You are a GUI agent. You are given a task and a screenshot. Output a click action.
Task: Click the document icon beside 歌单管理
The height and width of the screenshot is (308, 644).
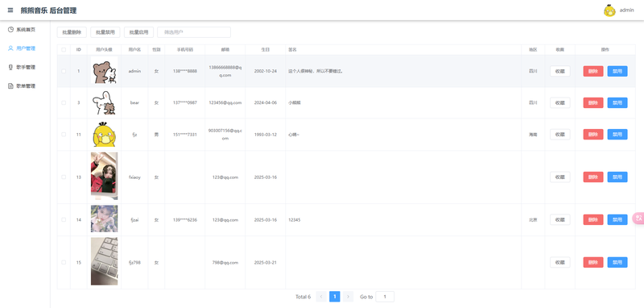tap(10, 86)
